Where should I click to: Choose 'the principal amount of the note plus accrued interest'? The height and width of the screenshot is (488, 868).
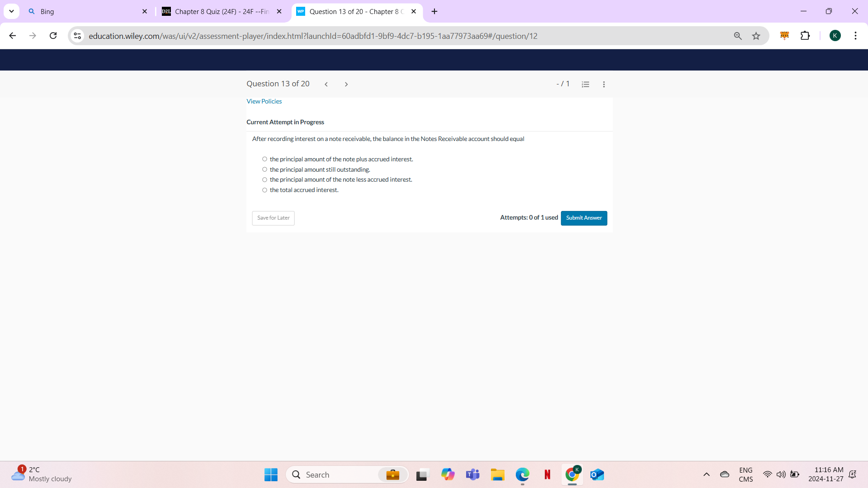click(264, 159)
